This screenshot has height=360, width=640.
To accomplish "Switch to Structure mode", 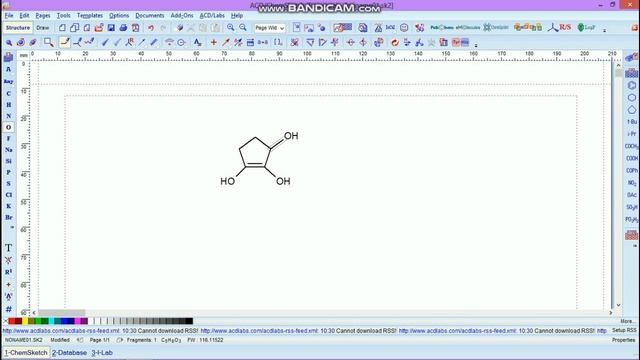I will (x=18, y=28).
